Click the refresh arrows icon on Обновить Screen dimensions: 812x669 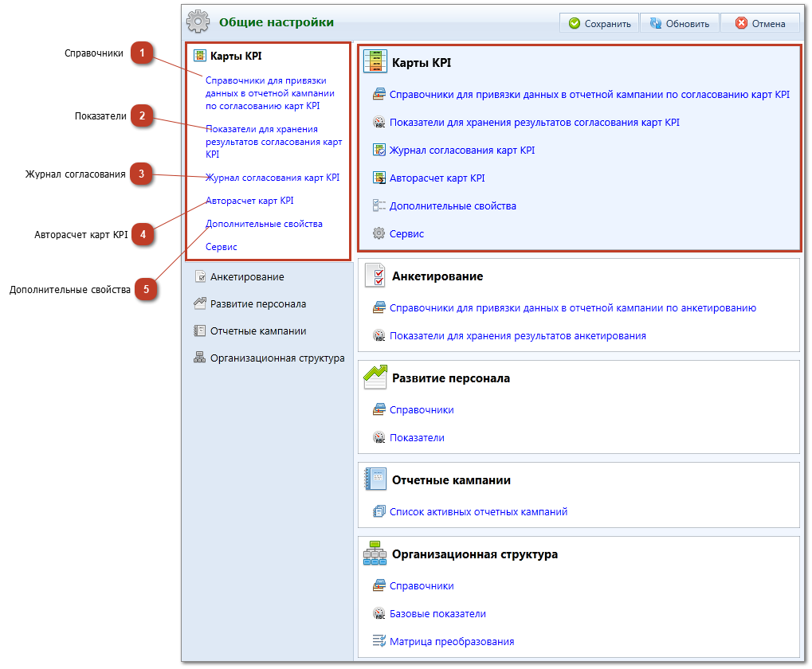tap(656, 23)
